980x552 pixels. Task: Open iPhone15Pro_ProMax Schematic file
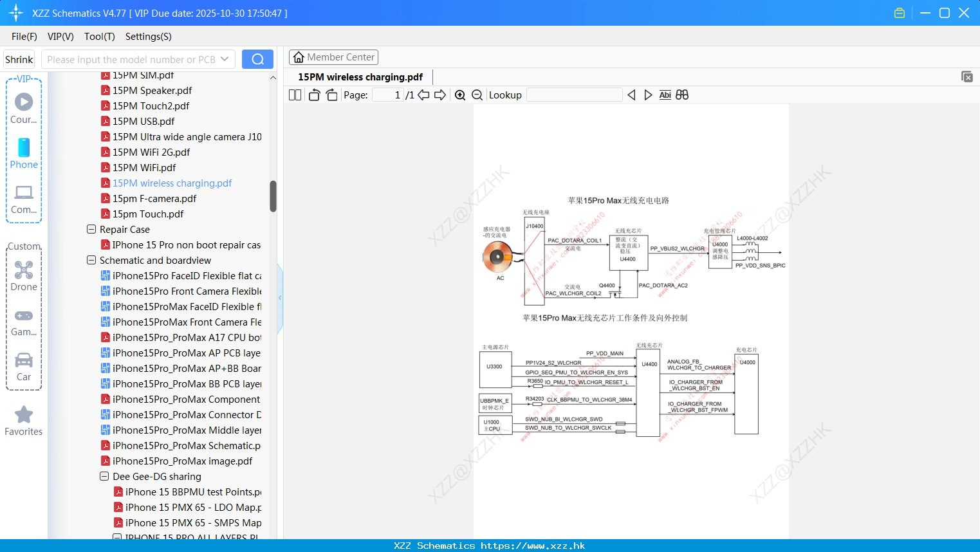pyautogui.click(x=181, y=446)
